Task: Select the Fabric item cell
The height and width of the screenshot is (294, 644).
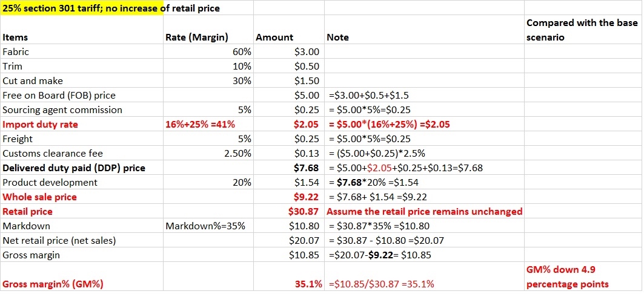Action: coord(16,52)
